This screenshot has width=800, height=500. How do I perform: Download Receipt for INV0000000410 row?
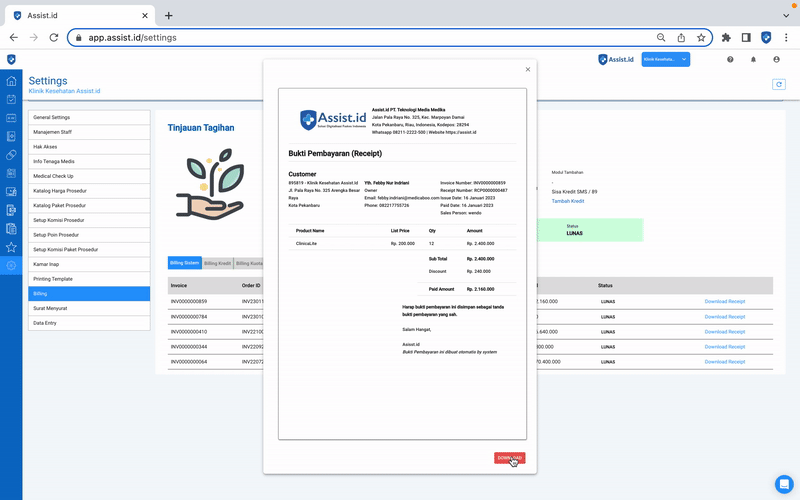[x=724, y=332]
